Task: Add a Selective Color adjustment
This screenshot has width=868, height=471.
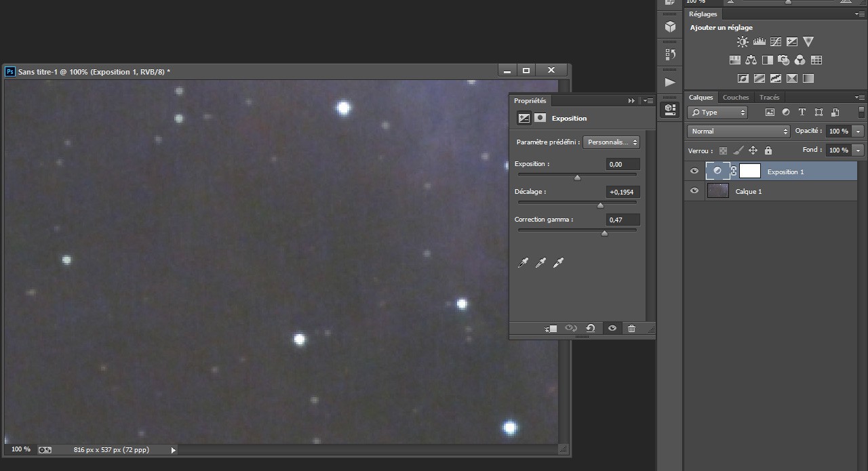Action: (x=792, y=79)
